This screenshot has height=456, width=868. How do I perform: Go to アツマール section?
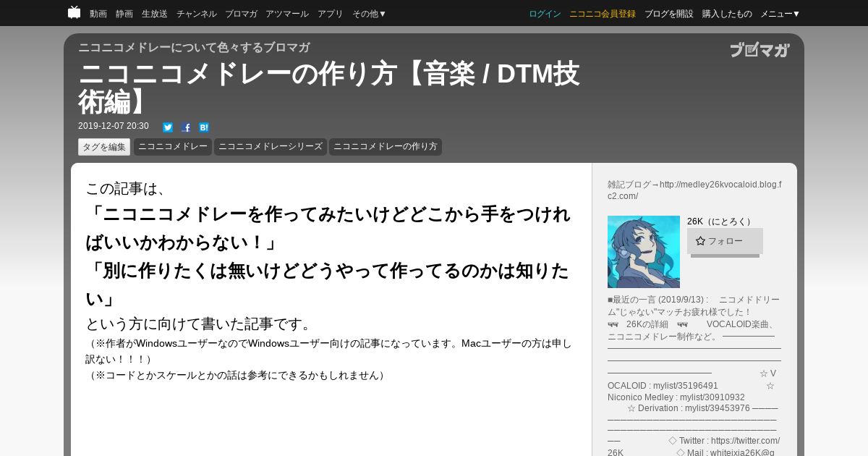287,14
